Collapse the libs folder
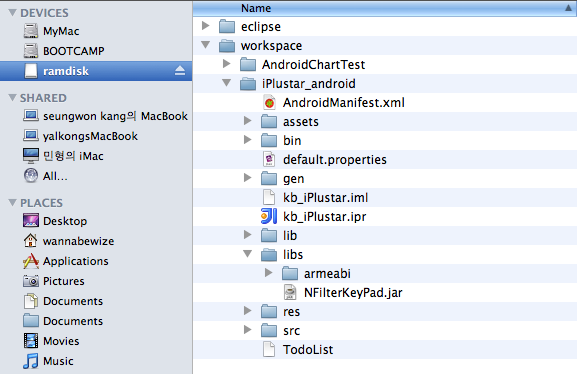 tap(248, 254)
